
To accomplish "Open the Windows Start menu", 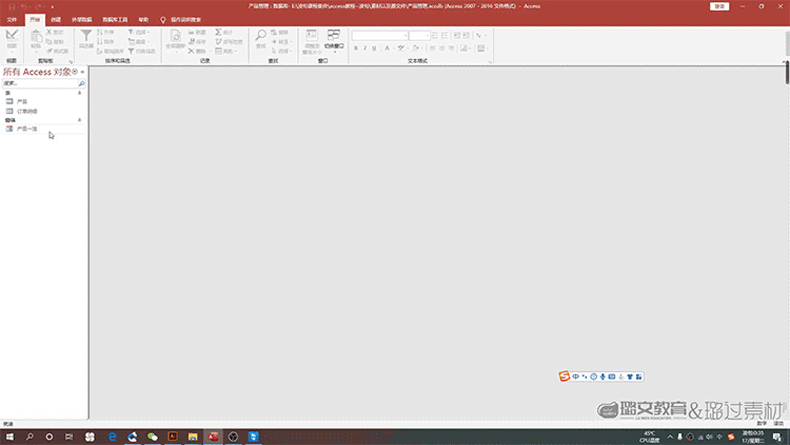I will tap(10, 436).
